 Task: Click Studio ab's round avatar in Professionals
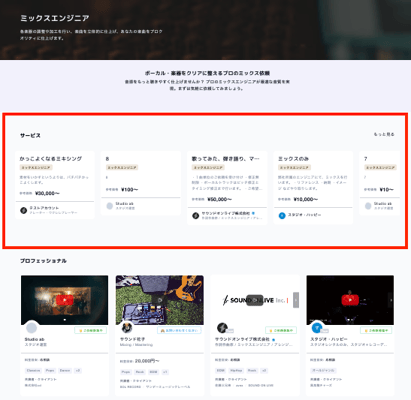tap(32, 328)
